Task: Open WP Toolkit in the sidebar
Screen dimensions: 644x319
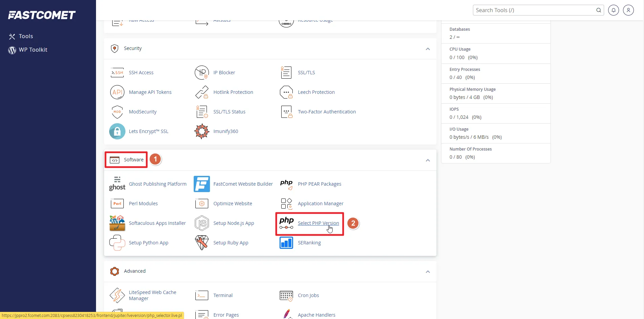Action: point(28,50)
